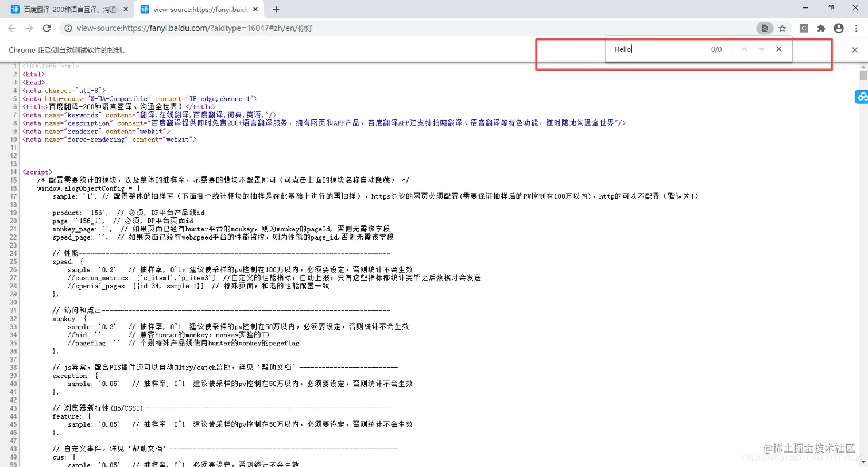This screenshot has width=868, height=467.
Task: Click the forward navigation arrow
Action: tap(29, 28)
